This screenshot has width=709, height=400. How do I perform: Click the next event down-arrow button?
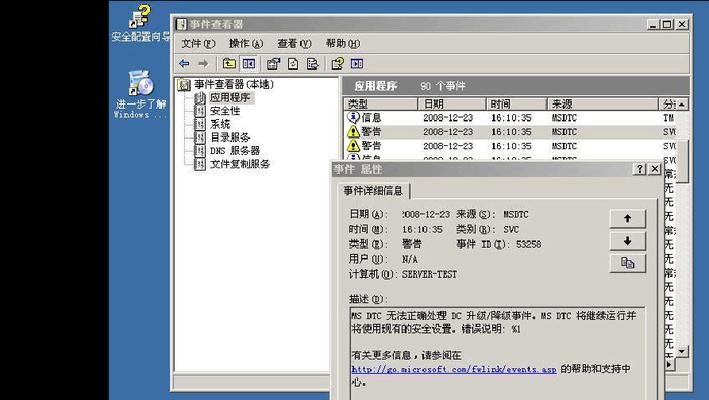point(628,241)
